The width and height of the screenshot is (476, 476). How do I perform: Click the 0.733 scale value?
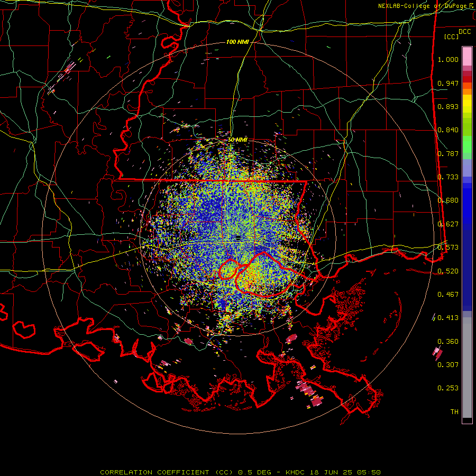(x=448, y=177)
